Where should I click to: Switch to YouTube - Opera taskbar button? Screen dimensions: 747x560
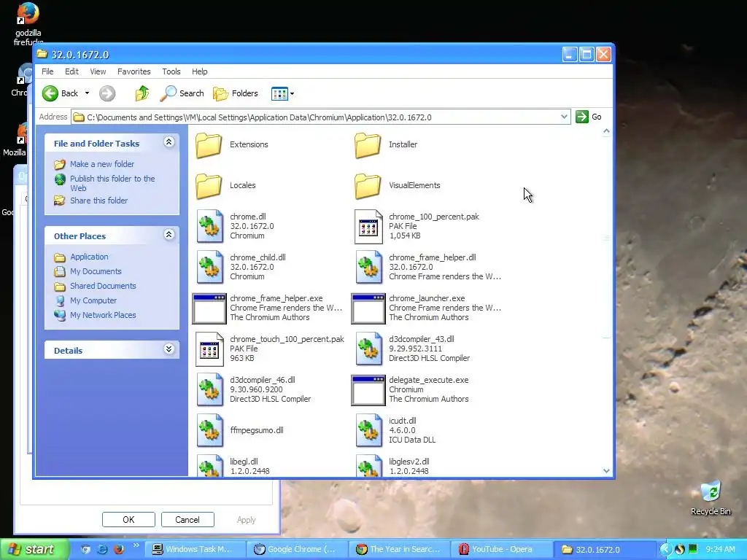(x=501, y=549)
